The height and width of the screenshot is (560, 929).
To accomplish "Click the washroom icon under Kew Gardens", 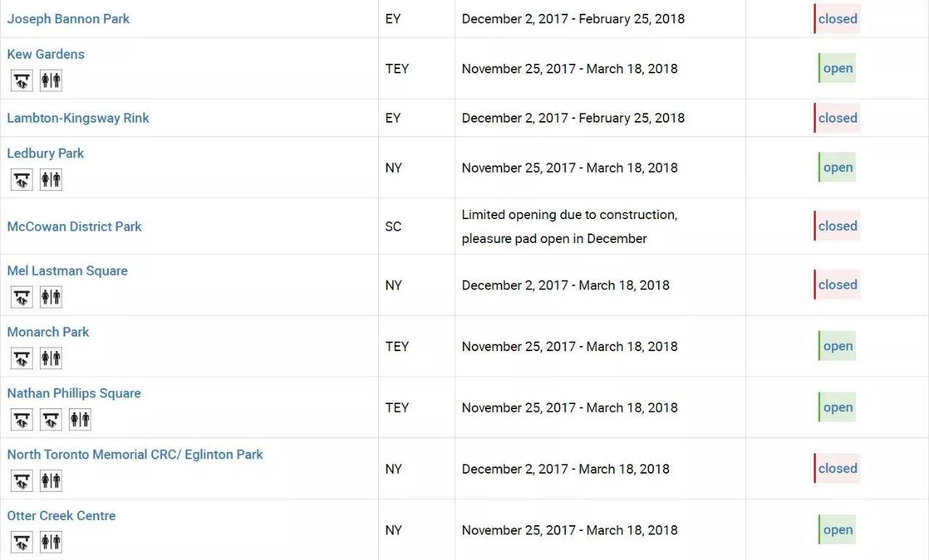I will [x=51, y=81].
